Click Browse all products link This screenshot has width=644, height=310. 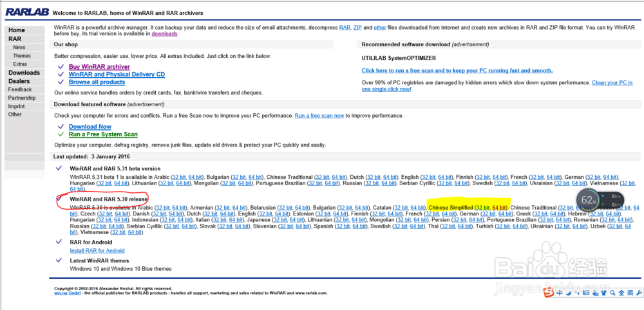[x=97, y=82]
